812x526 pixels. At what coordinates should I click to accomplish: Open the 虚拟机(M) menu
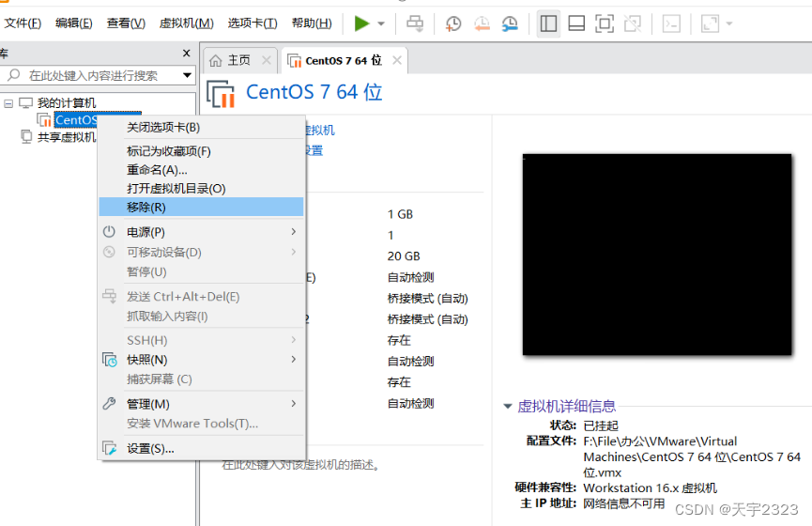coord(187,23)
